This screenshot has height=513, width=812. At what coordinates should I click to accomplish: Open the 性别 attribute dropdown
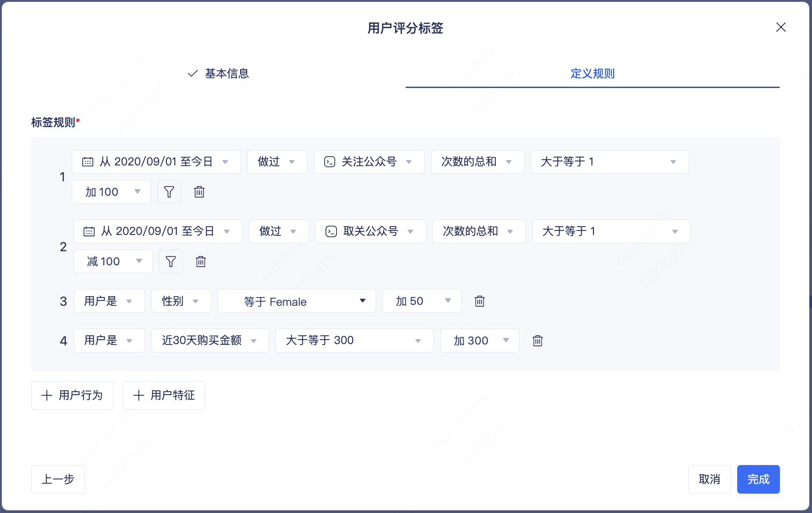[181, 301]
